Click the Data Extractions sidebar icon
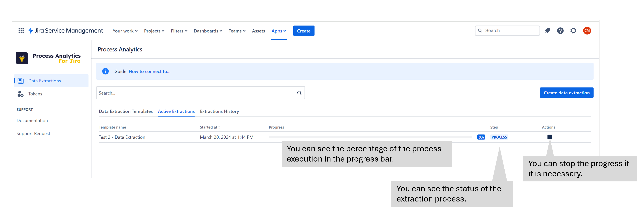The height and width of the screenshot is (218, 644). click(x=21, y=81)
